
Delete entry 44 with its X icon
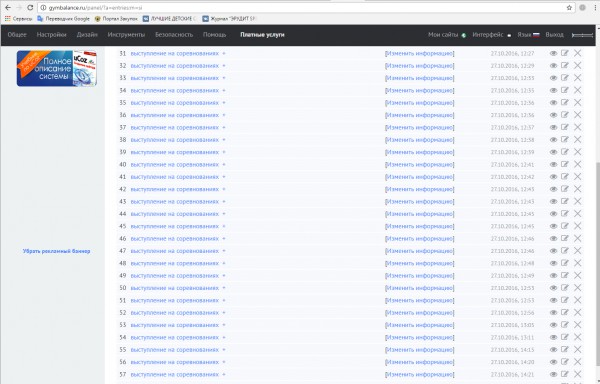[x=577, y=214]
